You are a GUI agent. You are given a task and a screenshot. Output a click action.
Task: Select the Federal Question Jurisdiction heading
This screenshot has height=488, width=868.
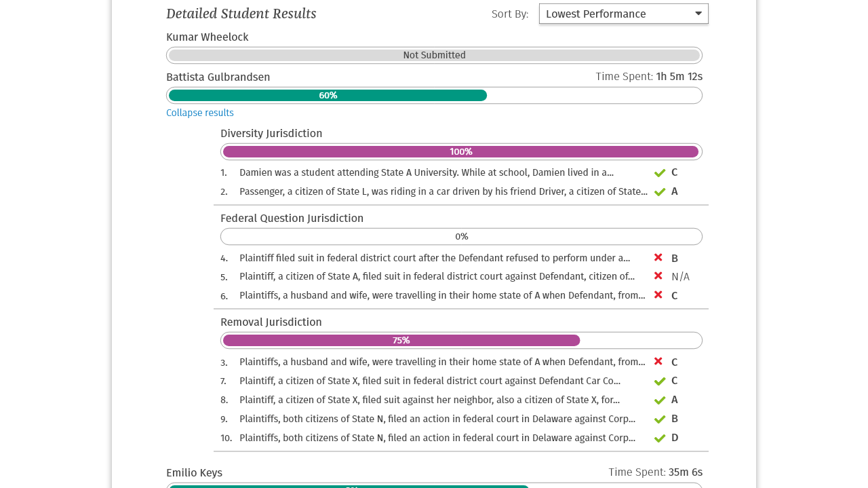coord(292,218)
